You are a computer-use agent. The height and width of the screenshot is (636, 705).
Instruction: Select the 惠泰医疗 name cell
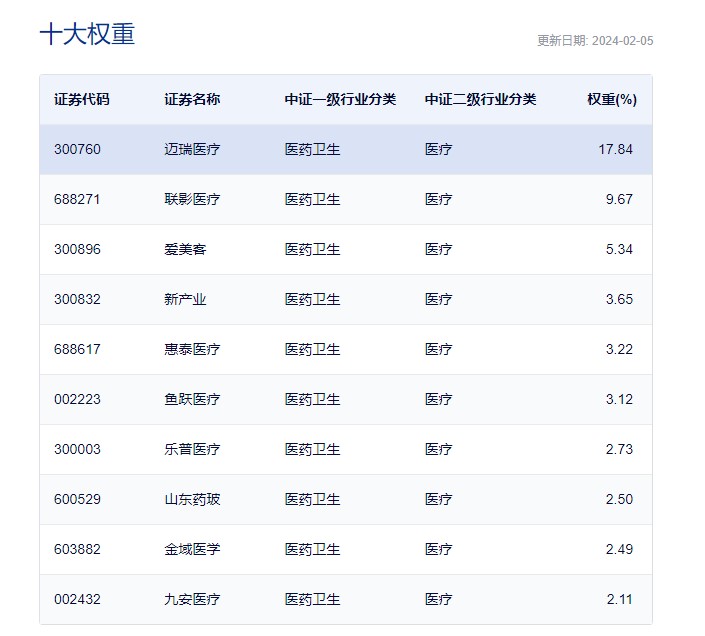point(192,349)
